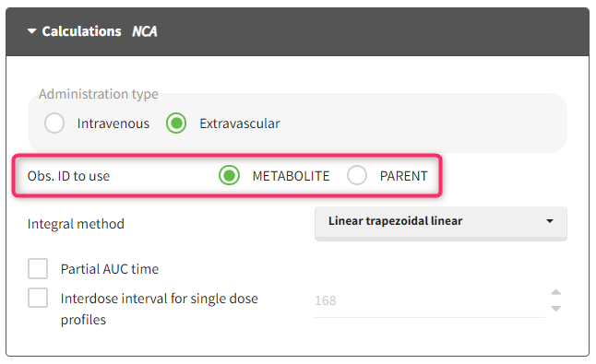Select the Intravenous radio button

click(x=54, y=123)
